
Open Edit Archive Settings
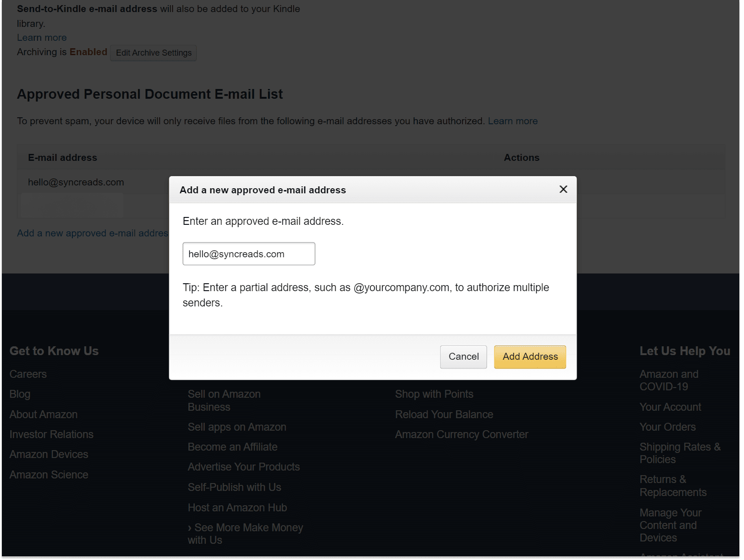[154, 53]
